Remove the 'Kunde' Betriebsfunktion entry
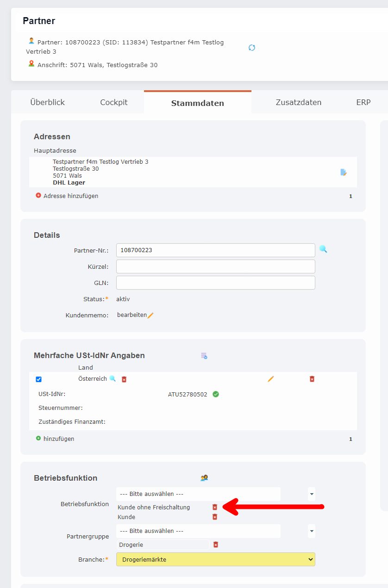Image resolution: width=388 pixels, height=588 pixels. point(214,517)
